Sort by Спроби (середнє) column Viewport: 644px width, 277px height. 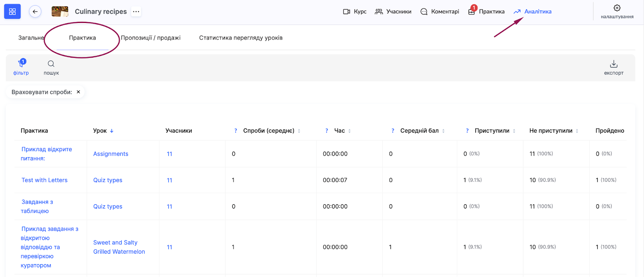click(299, 131)
